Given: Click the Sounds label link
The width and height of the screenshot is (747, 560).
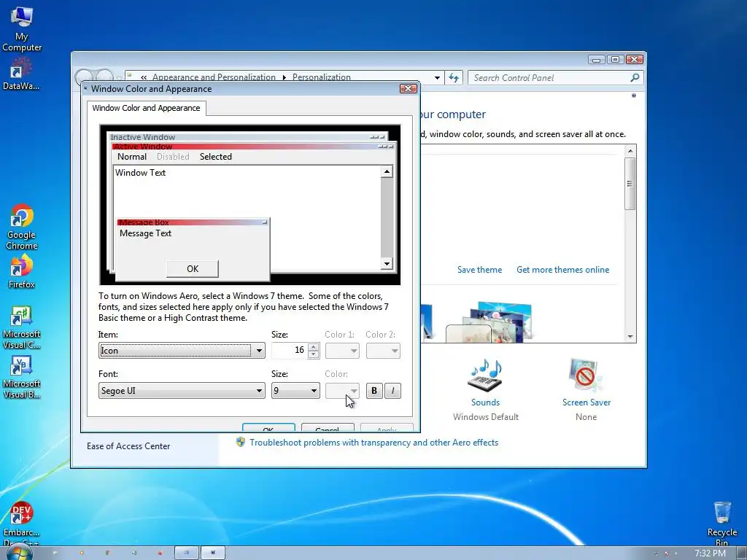Looking at the screenshot, I should (485, 402).
